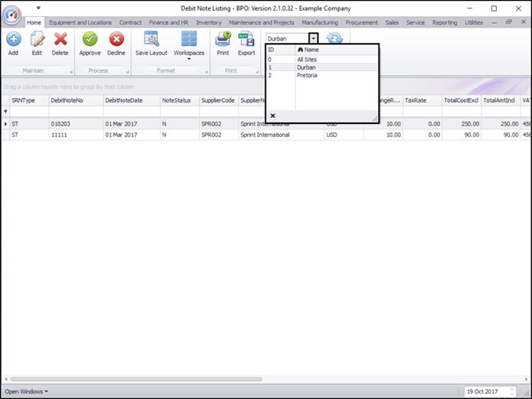
Task: Open the Maintenance and Projects tab
Action: point(261,22)
